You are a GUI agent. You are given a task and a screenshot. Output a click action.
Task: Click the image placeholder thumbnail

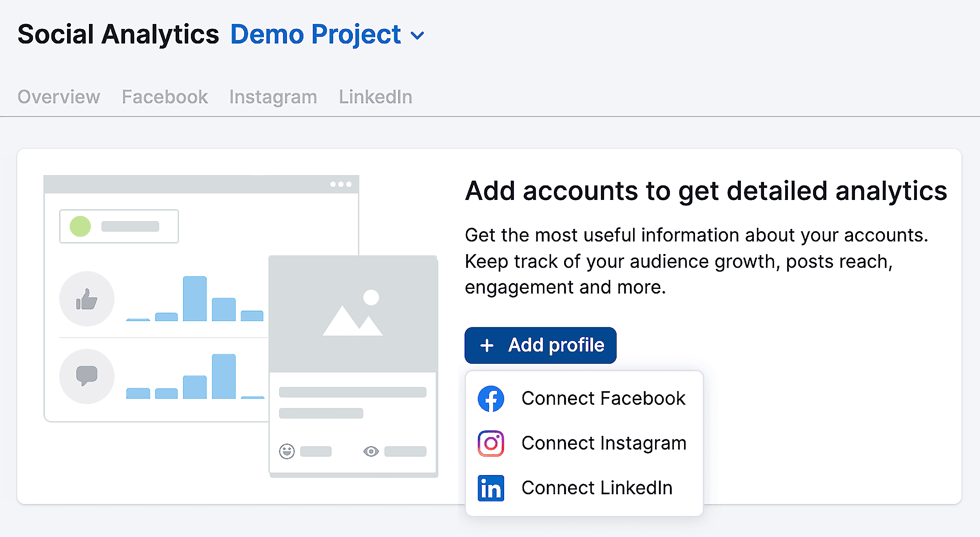click(353, 314)
